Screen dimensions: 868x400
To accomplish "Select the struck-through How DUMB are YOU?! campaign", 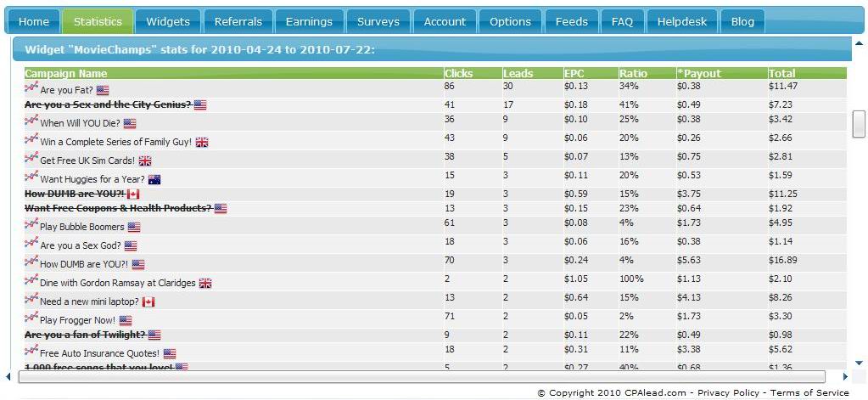I will (75, 194).
